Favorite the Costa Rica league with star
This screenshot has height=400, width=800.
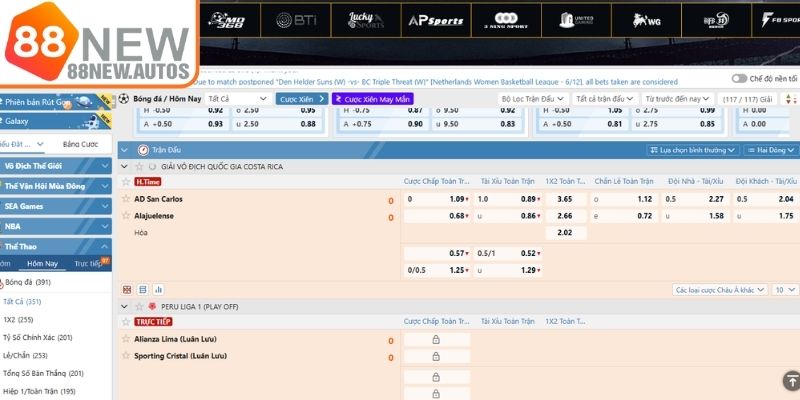tap(139, 165)
